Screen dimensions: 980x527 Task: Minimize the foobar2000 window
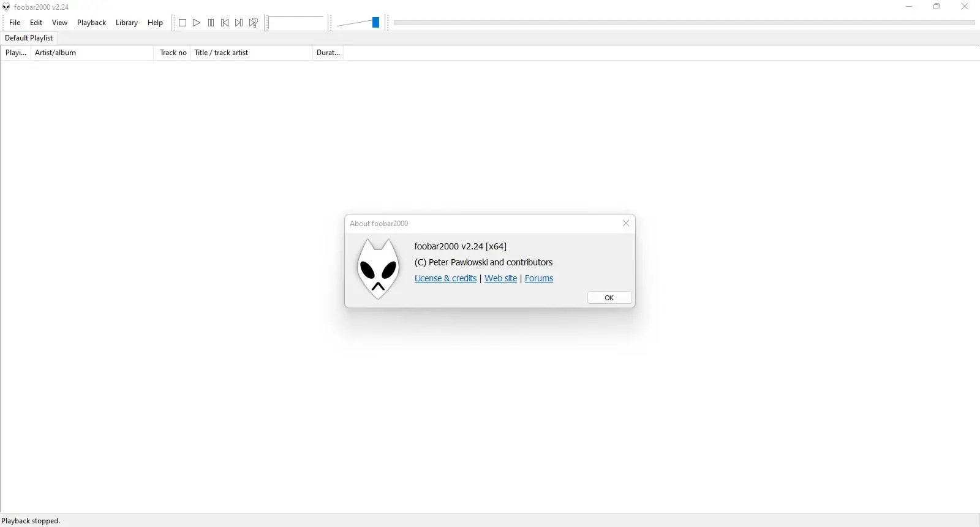click(x=909, y=7)
